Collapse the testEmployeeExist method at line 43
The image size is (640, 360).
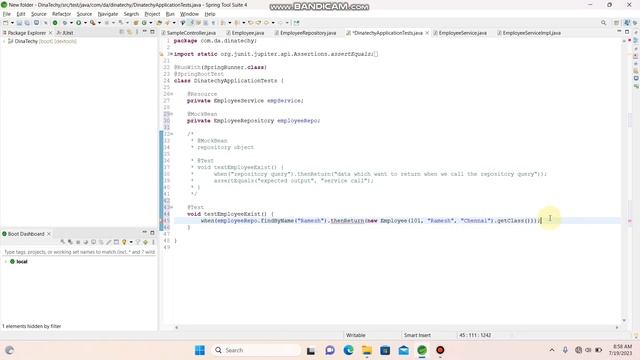tap(171, 207)
